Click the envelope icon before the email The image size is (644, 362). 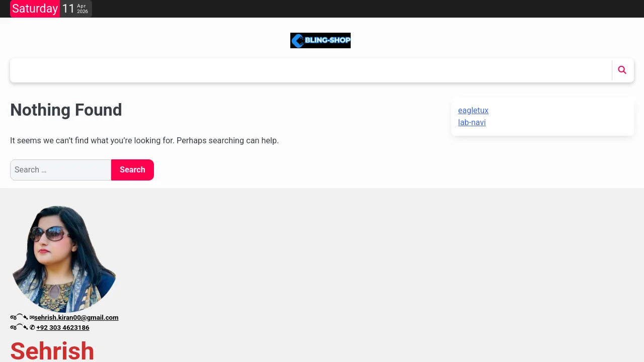[x=32, y=318]
